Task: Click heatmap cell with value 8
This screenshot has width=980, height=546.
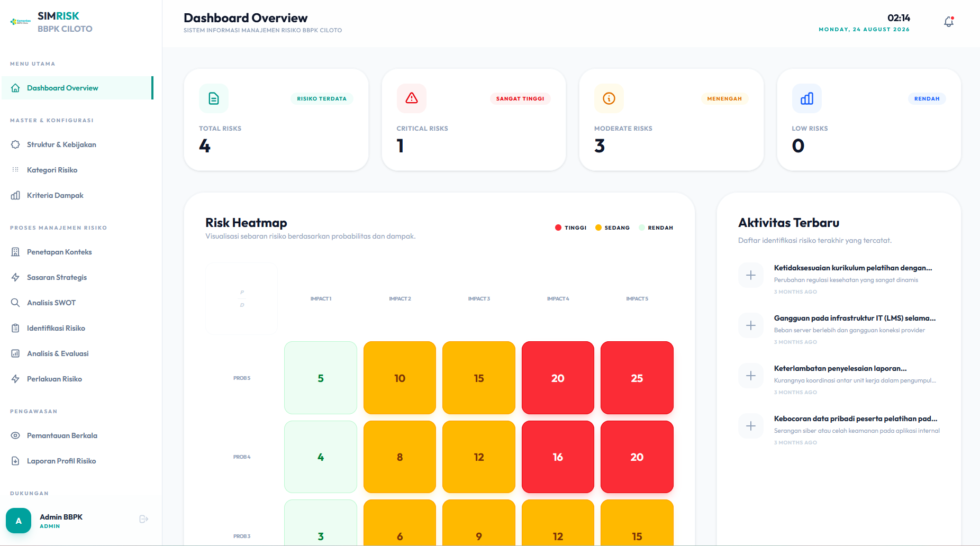Action: (400, 457)
